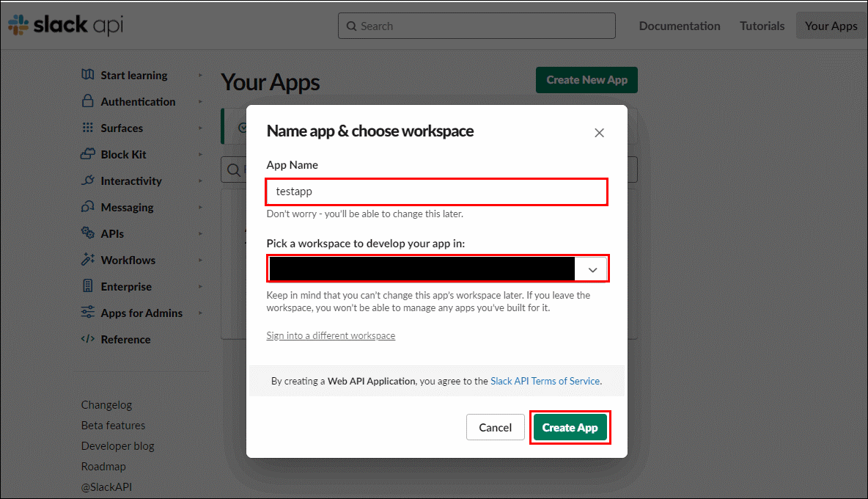
Task: Click the APIs gears icon
Action: click(x=87, y=233)
